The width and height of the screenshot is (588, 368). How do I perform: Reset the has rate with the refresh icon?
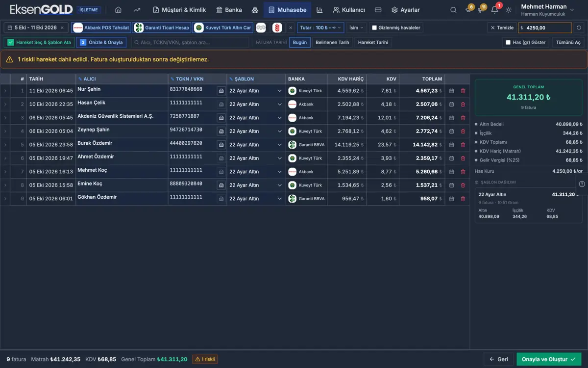click(x=579, y=28)
